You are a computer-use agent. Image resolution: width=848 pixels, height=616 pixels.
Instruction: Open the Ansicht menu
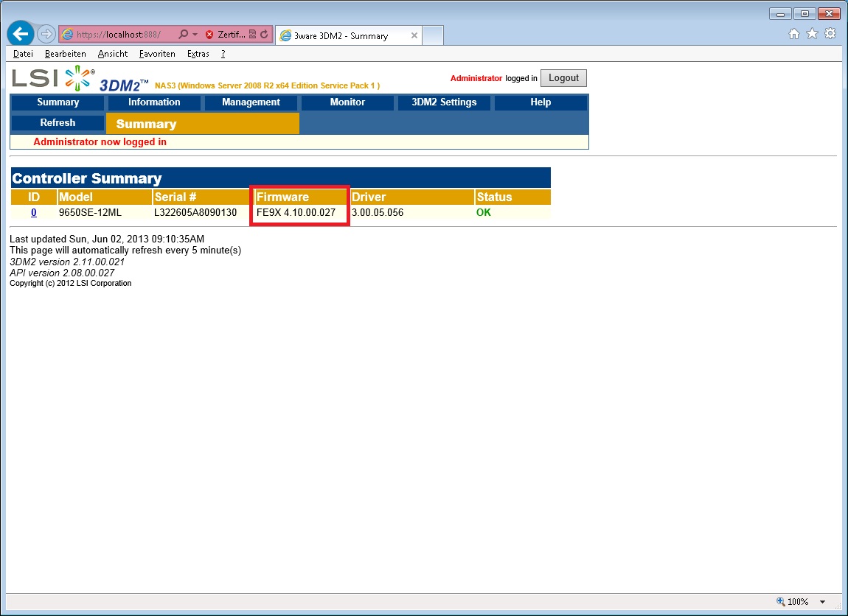point(113,54)
